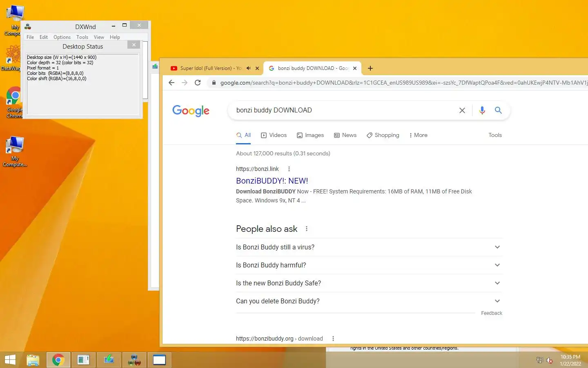This screenshot has width=588, height=368.
Task: Click the bonzibuddy.org download result URL
Action: pyautogui.click(x=279, y=339)
